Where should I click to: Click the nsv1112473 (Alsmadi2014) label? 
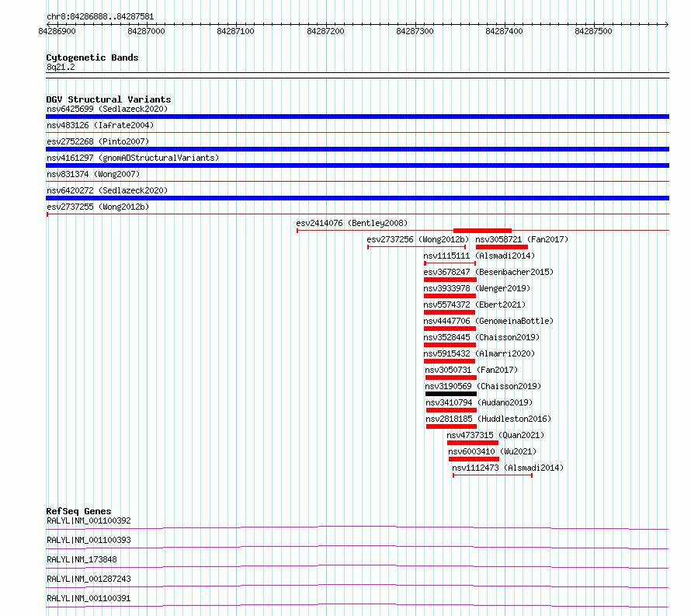tap(508, 468)
